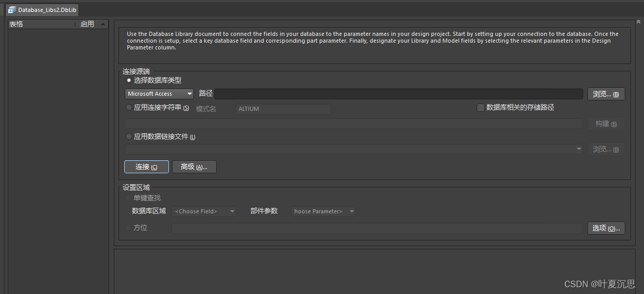644x294 pixels.
Task: Click the 选项 options button
Action: click(x=606, y=228)
